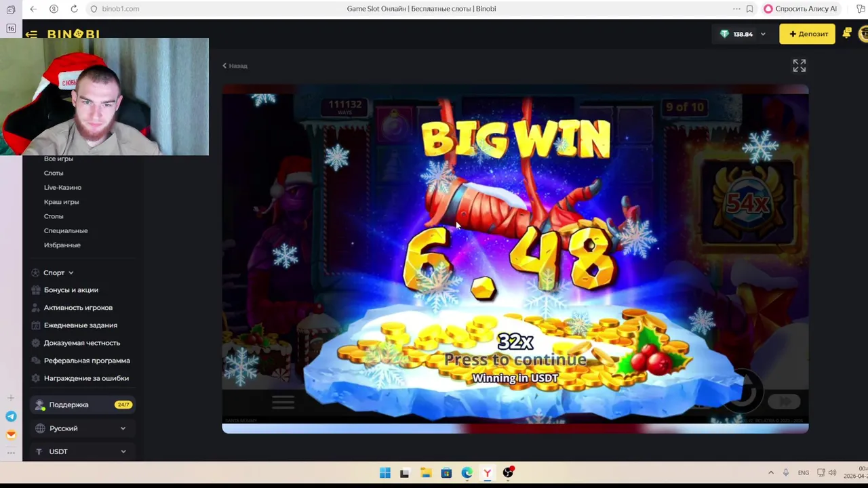Open Награждение за ошибки page

86,378
